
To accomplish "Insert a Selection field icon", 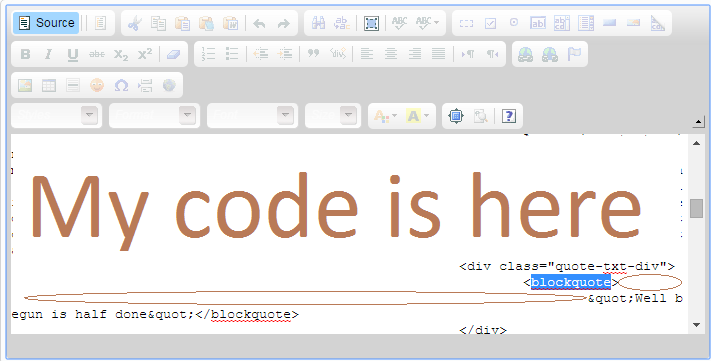I will pos(586,23).
